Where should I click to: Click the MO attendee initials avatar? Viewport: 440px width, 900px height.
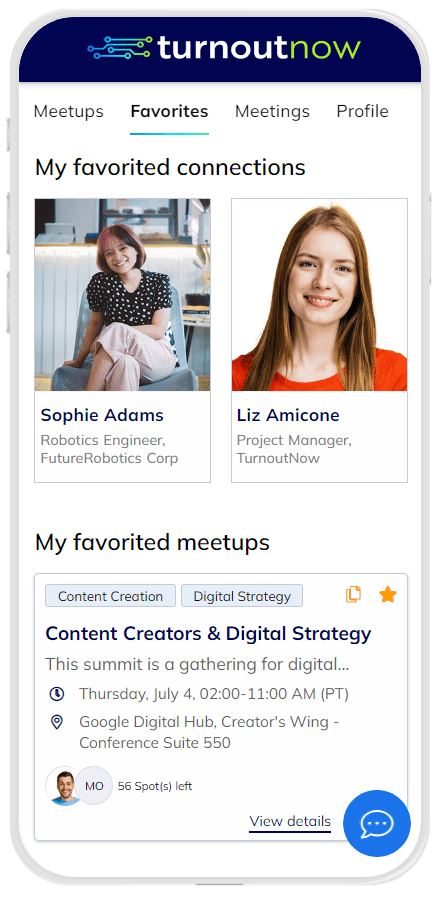94,786
